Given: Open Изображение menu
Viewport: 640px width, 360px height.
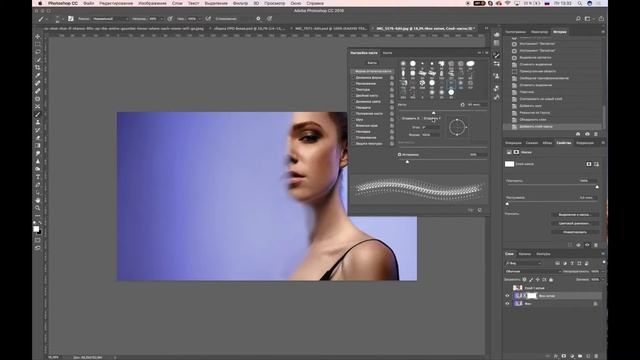Looking at the screenshot, I should 152,3.
